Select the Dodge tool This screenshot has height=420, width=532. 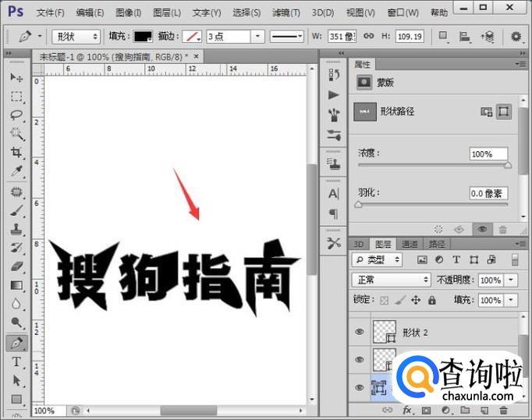pos(16,322)
